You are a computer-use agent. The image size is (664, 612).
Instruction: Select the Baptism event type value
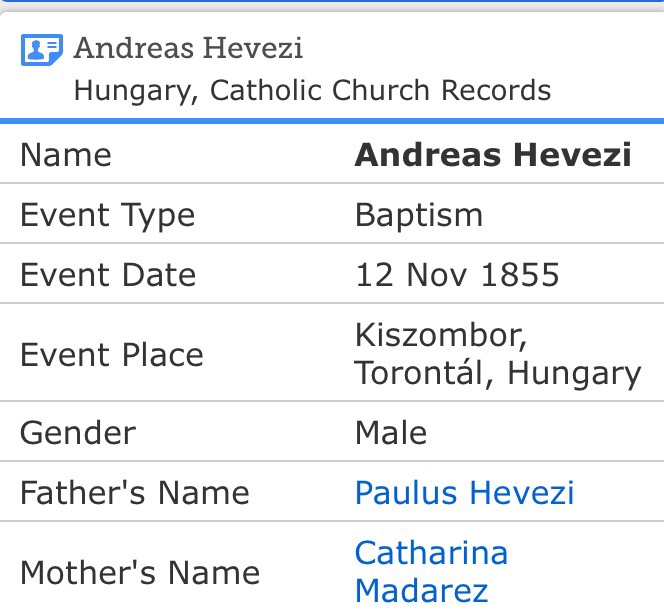tap(418, 215)
